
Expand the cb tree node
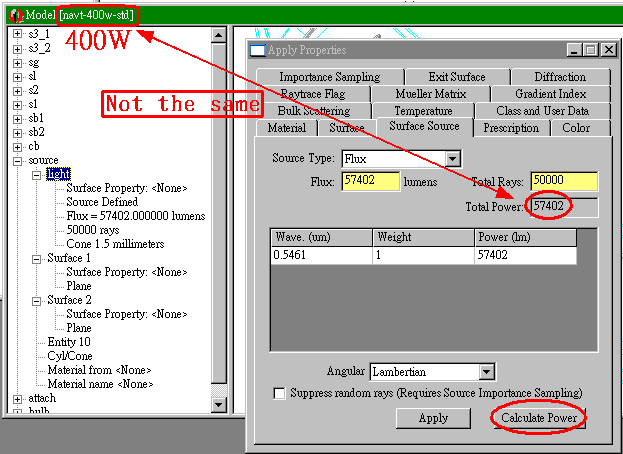[x=17, y=147]
